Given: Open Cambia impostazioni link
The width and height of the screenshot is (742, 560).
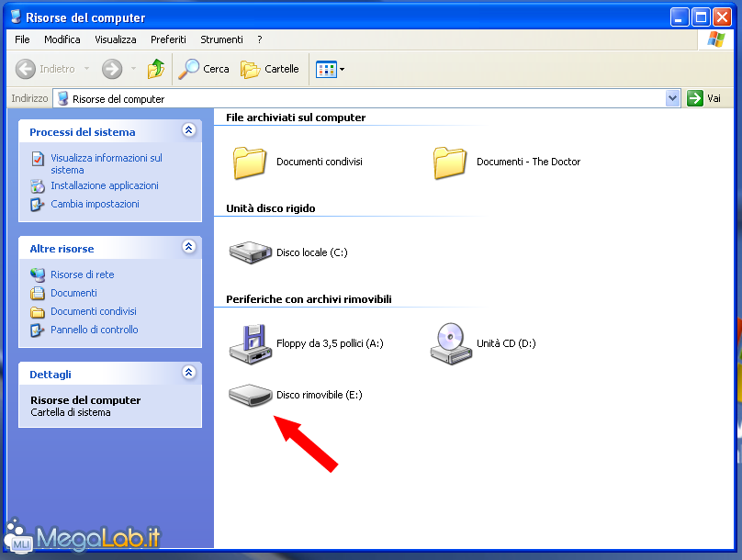Looking at the screenshot, I should tap(96, 205).
